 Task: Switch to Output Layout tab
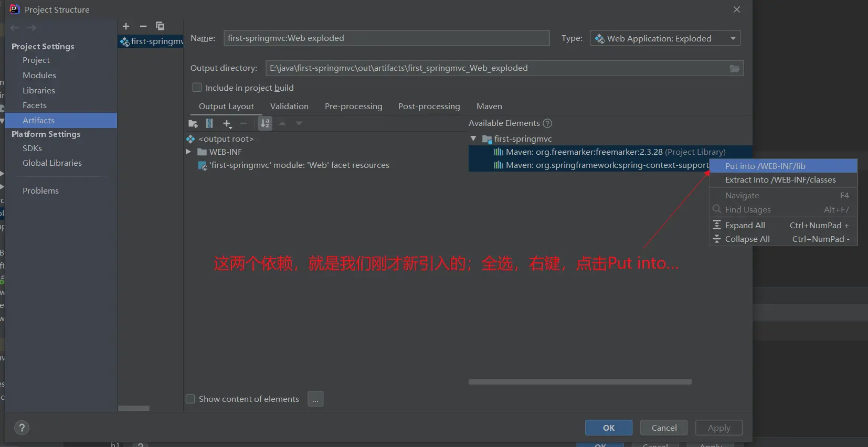click(226, 107)
